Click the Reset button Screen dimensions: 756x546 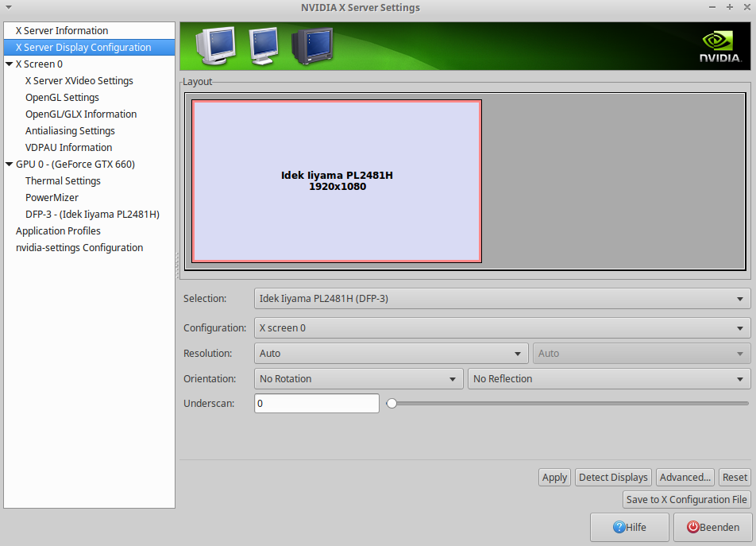click(x=735, y=477)
